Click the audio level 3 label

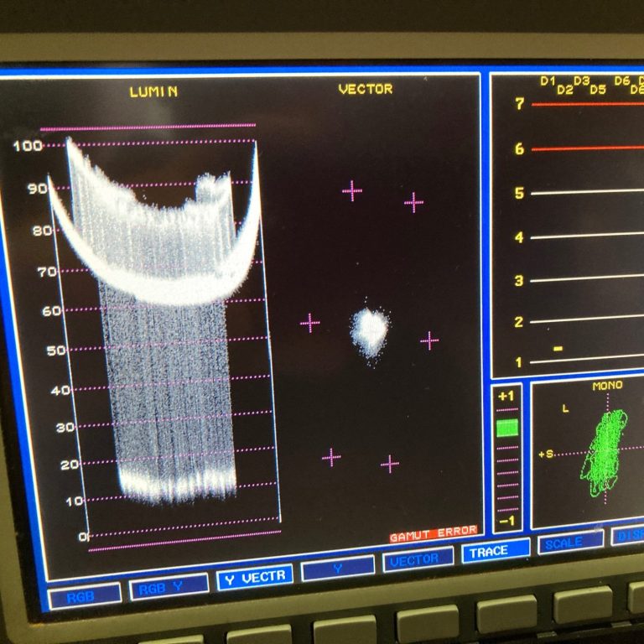point(519,281)
